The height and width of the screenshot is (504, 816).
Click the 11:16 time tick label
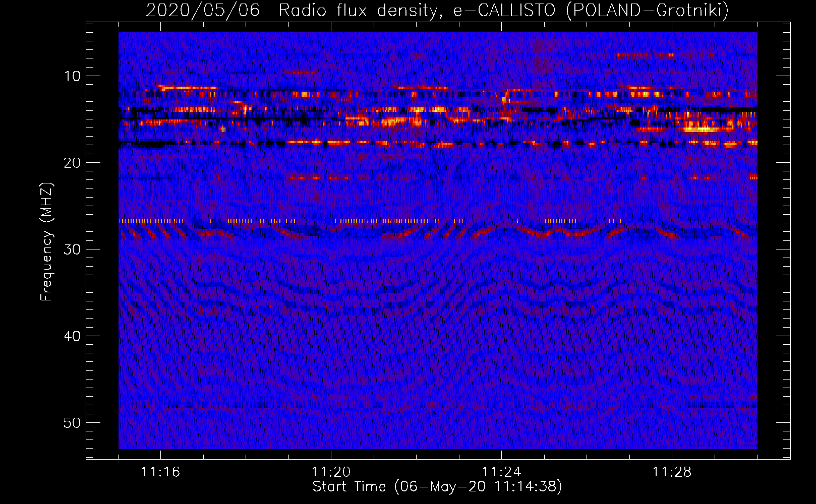tap(160, 472)
